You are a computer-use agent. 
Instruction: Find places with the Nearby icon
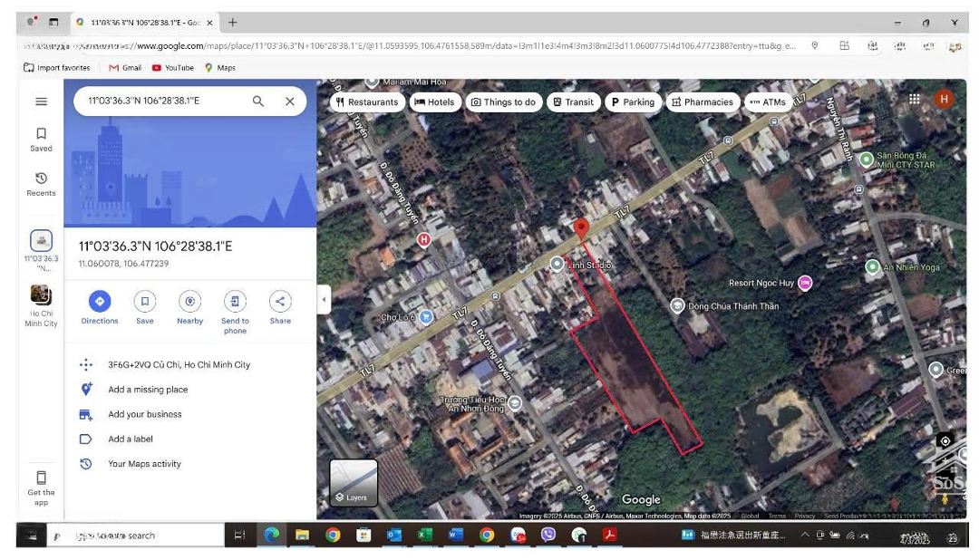(189, 302)
